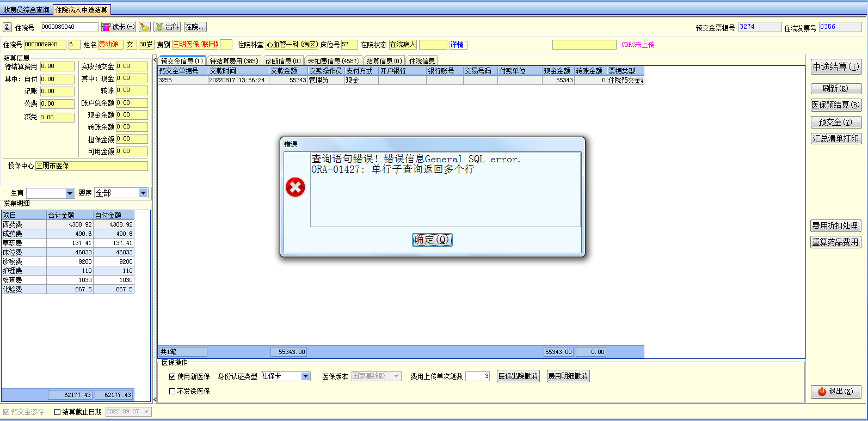Open the 生育 dropdown
The height and width of the screenshot is (421, 868).
pos(70,193)
